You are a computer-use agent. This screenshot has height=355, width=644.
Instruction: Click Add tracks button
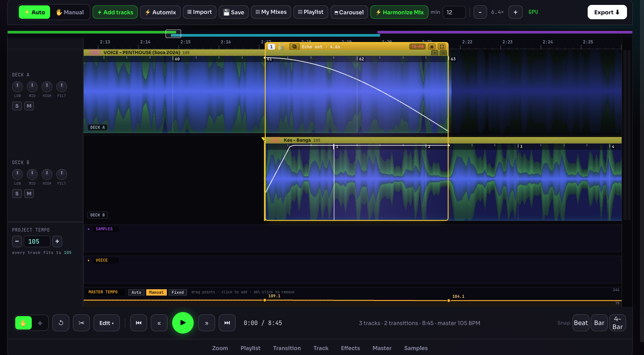pyautogui.click(x=115, y=12)
